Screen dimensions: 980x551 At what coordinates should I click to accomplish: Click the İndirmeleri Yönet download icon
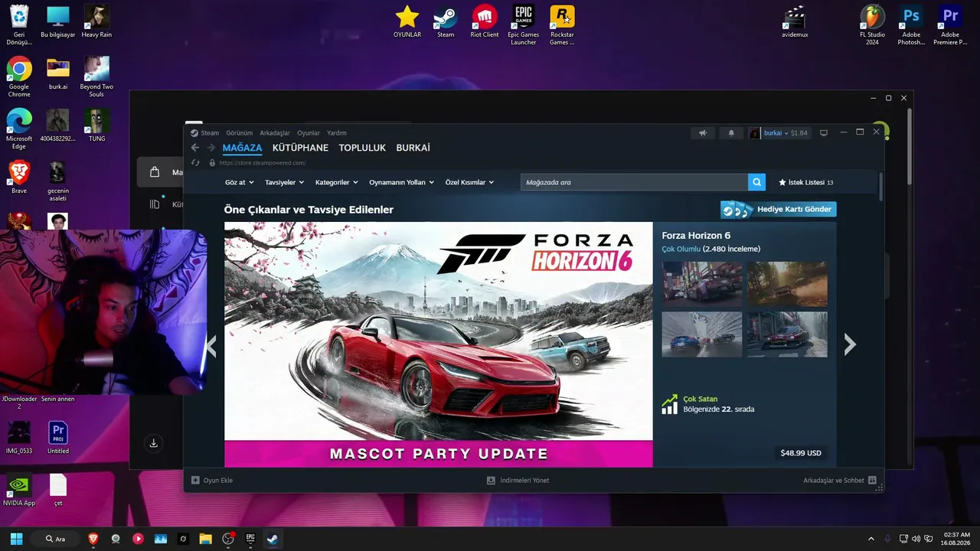[491, 481]
